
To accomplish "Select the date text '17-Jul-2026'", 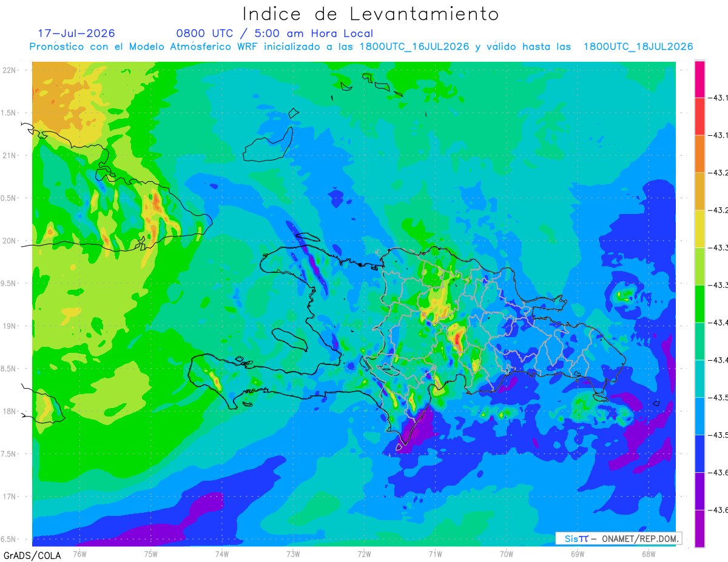I will pos(76,33).
